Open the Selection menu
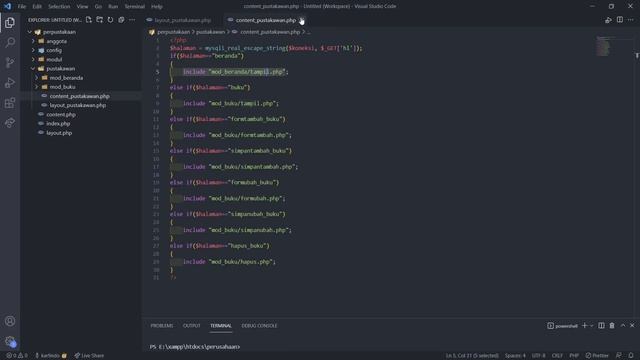This screenshot has width=640, height=360. [59, 7]
